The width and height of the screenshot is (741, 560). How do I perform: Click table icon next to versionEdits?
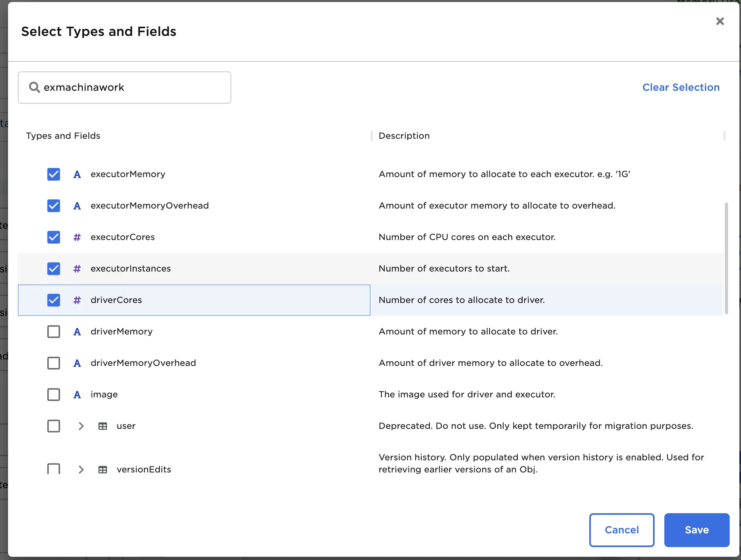(103, 470)
